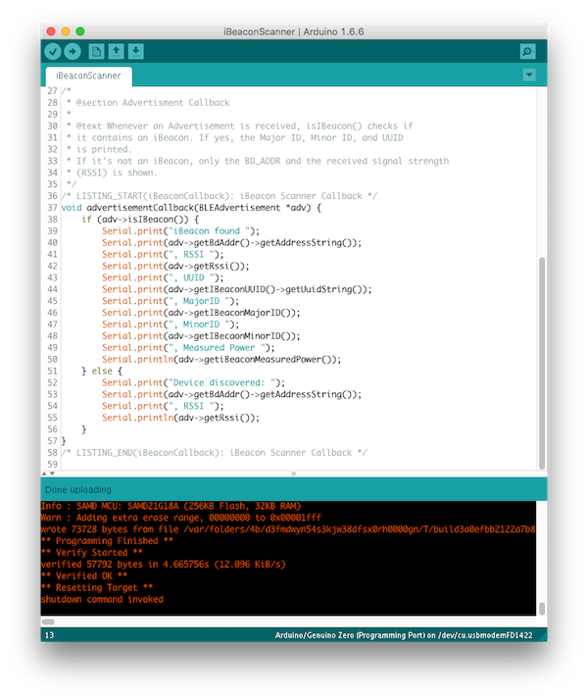Click the console vertical scrollbar thumb
Image resolution: width=588 pixels, height=700 pixels.
[x=542, y=609]
